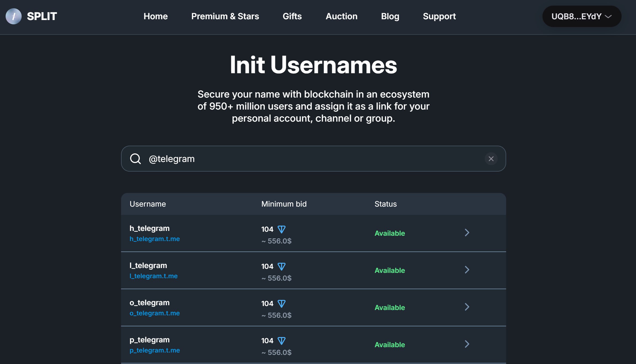Open l_telegram details via chevron arrow
636x364 pixels.
(x=467, y=270)
